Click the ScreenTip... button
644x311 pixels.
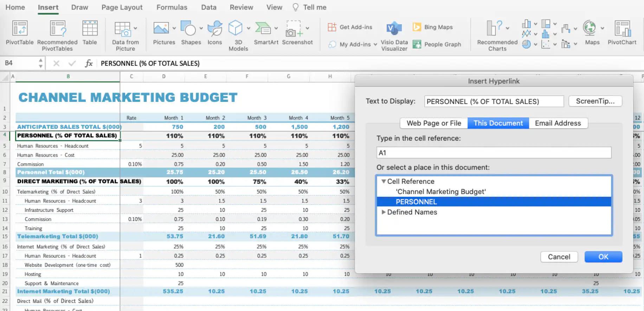click(595, 101)
